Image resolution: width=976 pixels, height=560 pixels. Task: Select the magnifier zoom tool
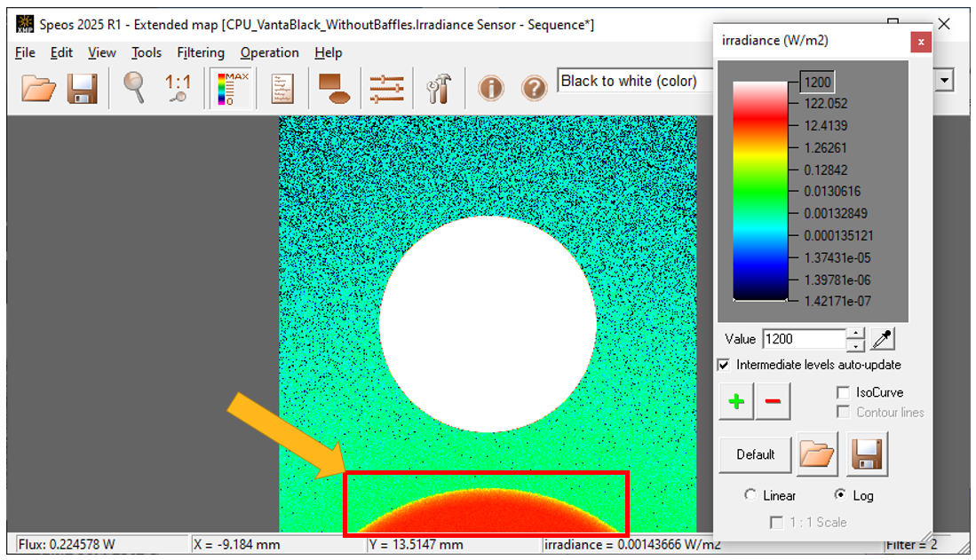pos(134,87)
